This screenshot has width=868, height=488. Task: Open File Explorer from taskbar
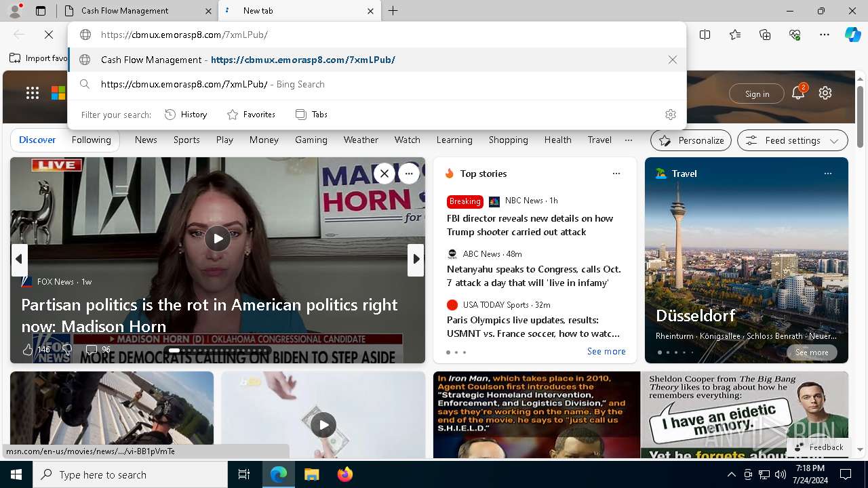311,474
